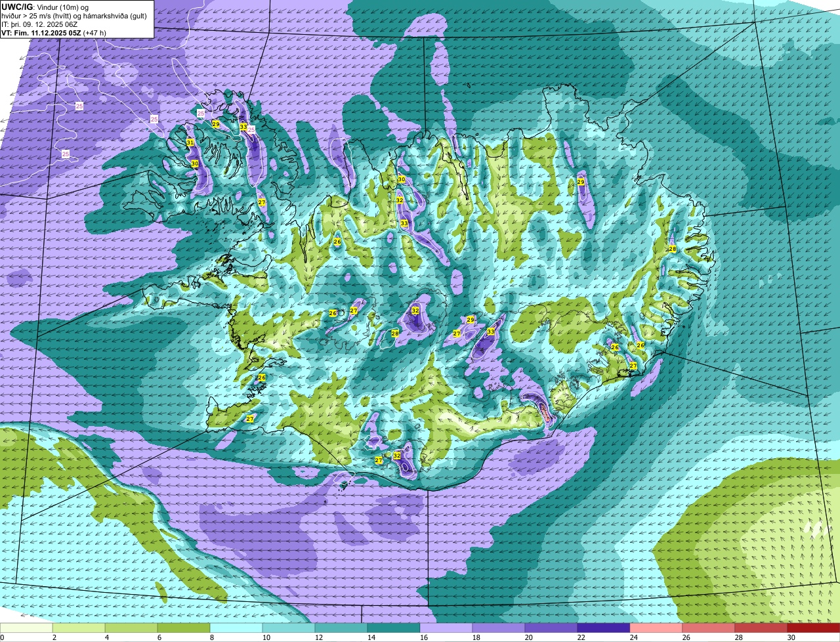This screenshot has width=840, height=642.
Task: Click the yellow 29 gust label in northeast Iceland
Action: click(x=581, y=182)
